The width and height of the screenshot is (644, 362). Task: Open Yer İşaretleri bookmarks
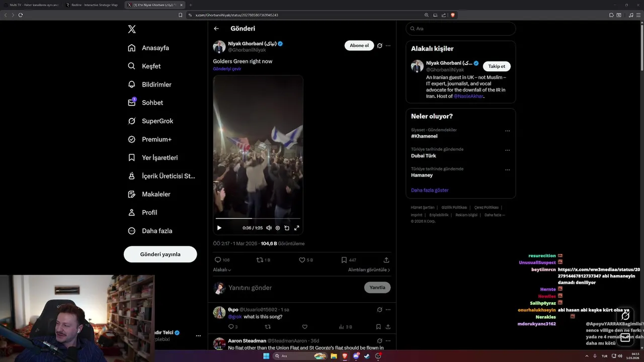click(x=153, y=157)
